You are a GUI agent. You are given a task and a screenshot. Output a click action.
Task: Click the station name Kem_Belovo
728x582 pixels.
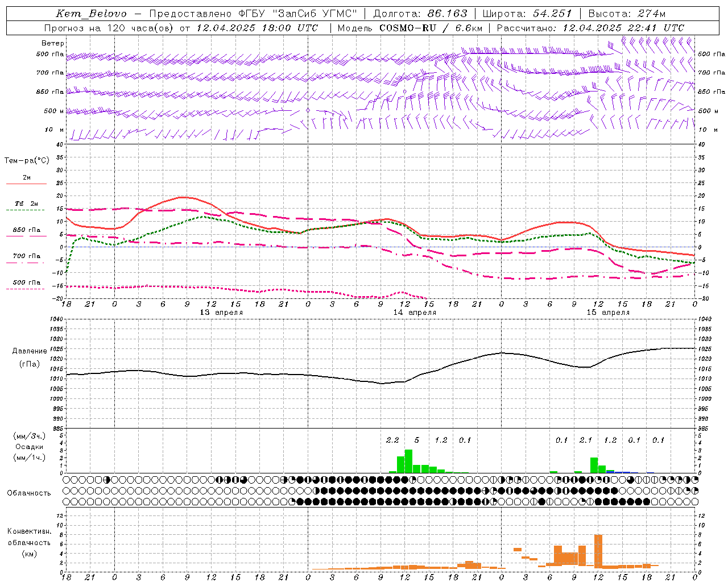click(90, 14)
